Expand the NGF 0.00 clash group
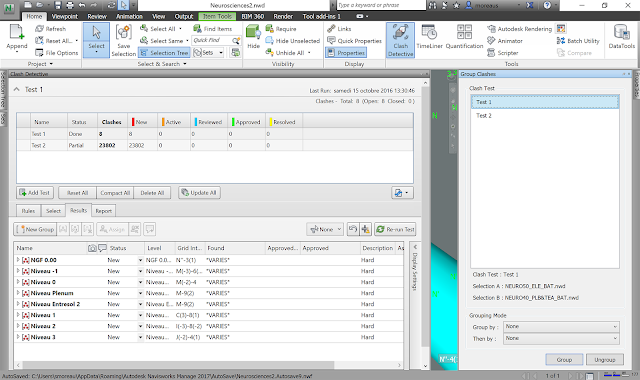This screenshot has height=380, width=640. 18,260
